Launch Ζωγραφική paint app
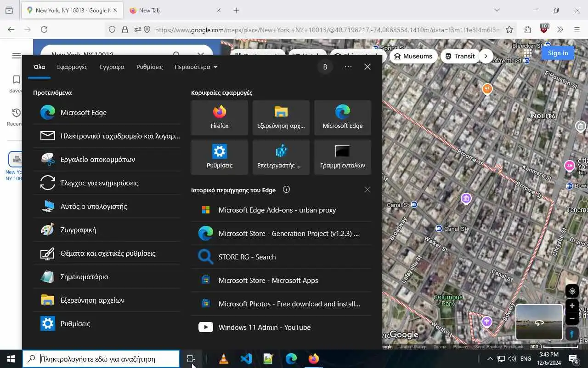 pos(107,230)
